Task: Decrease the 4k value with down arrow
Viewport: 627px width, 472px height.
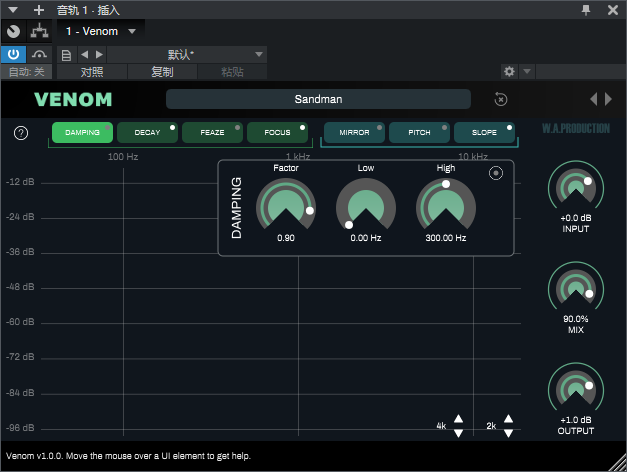Action: [459, 433]
